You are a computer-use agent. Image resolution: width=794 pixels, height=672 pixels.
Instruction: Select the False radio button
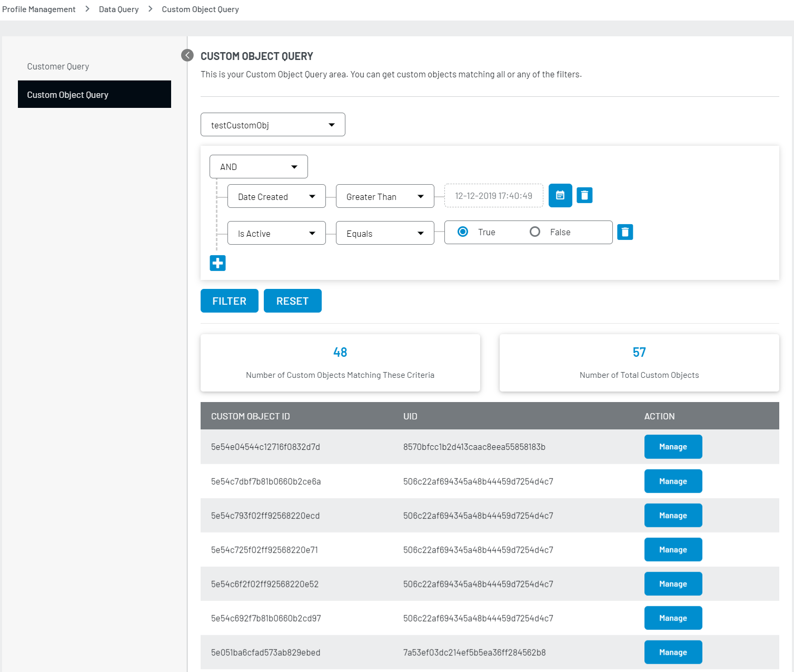535,232
